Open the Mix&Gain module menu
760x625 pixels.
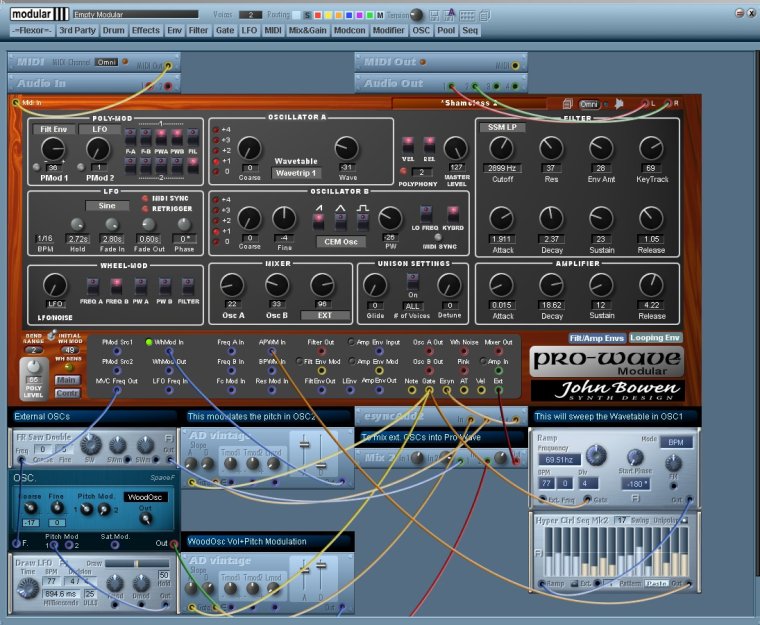(x=308, y=30)
